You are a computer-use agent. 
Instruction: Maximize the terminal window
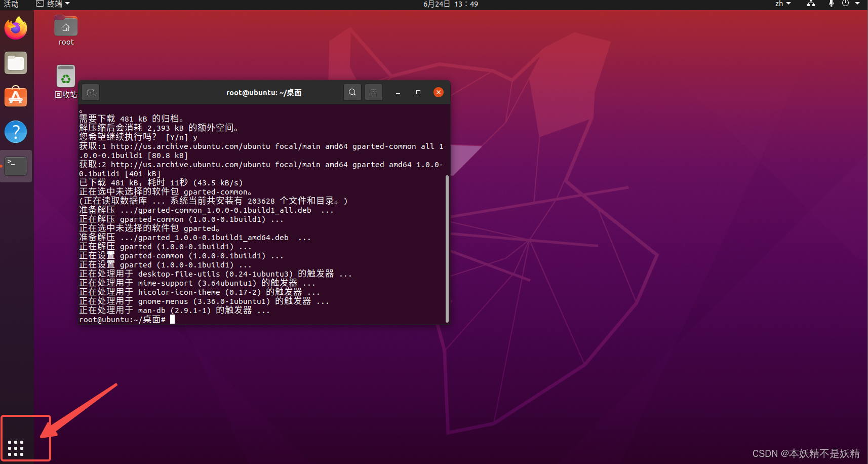(x=418, y=92)
